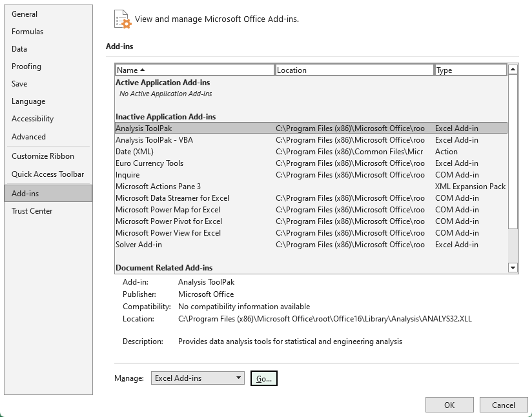This screenshot has height=417, width=532.
Task: Select the Euro Currency Tools entry
Action: [311, 163]
